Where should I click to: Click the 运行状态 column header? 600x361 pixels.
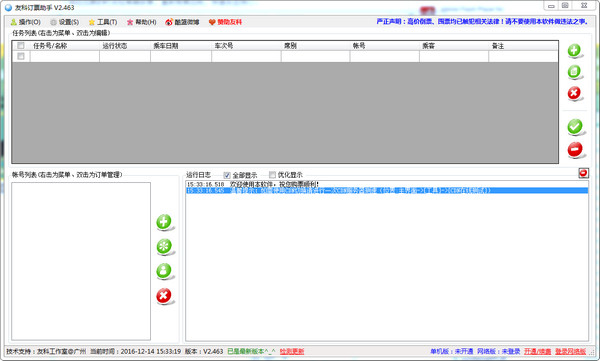tap(125, 46)
